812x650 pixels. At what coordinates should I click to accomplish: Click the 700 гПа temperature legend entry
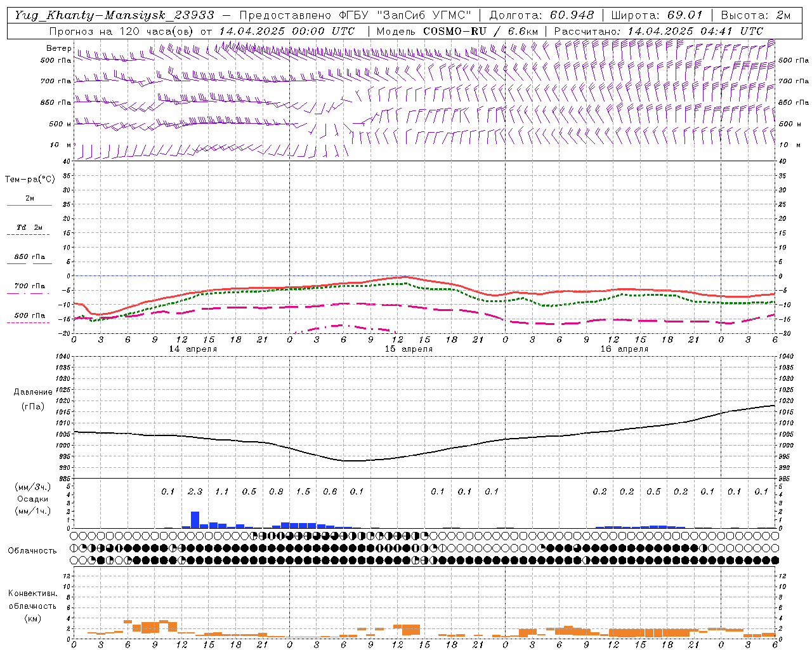(29, 289)
